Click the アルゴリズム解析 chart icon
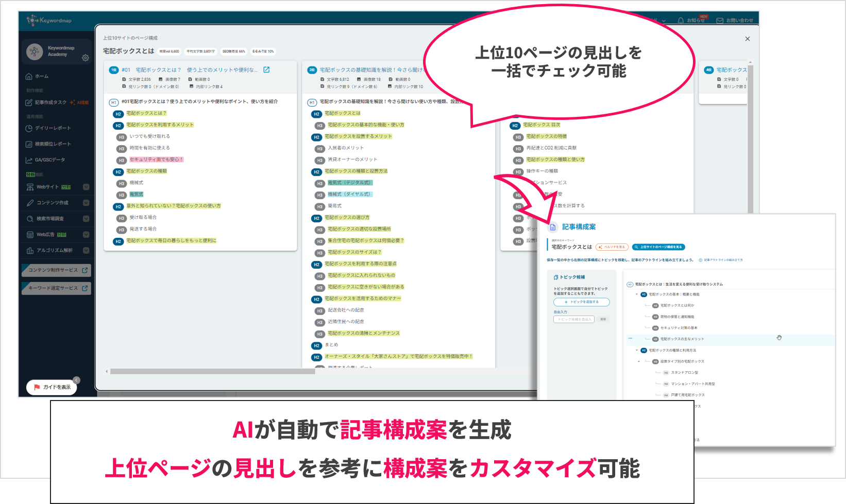Image resolution: width=846 pixels, height=504 pixels. point(30,251)
